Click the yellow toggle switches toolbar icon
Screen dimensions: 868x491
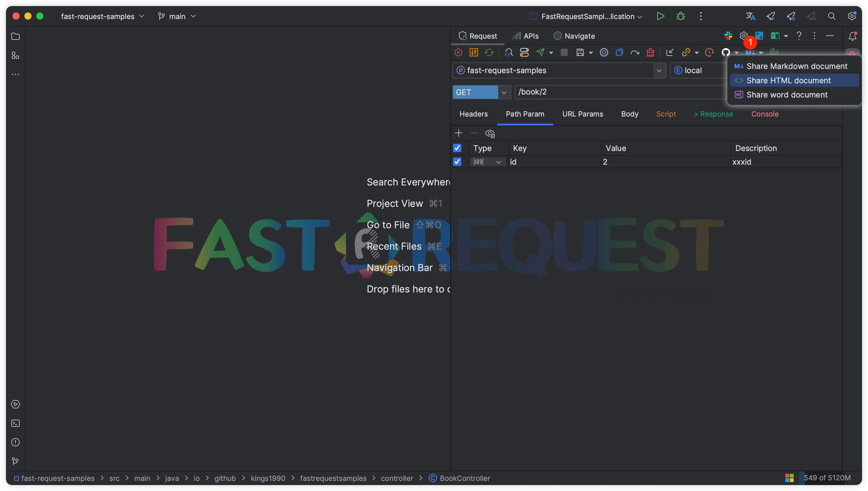coord(524,52)
